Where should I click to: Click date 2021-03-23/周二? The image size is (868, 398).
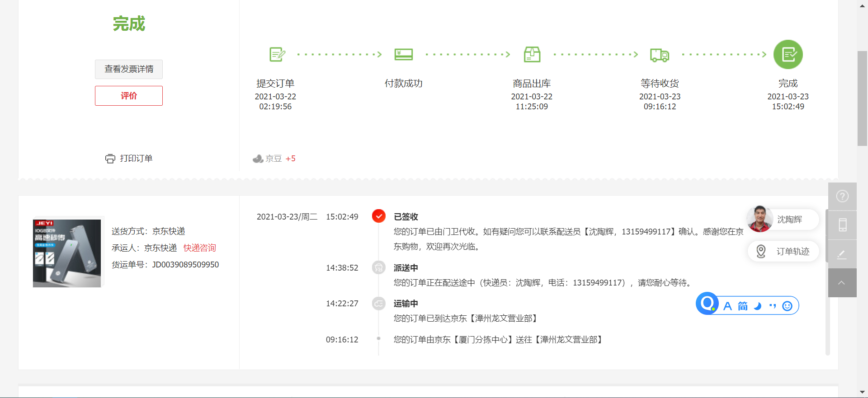click(x=287, y=217)
